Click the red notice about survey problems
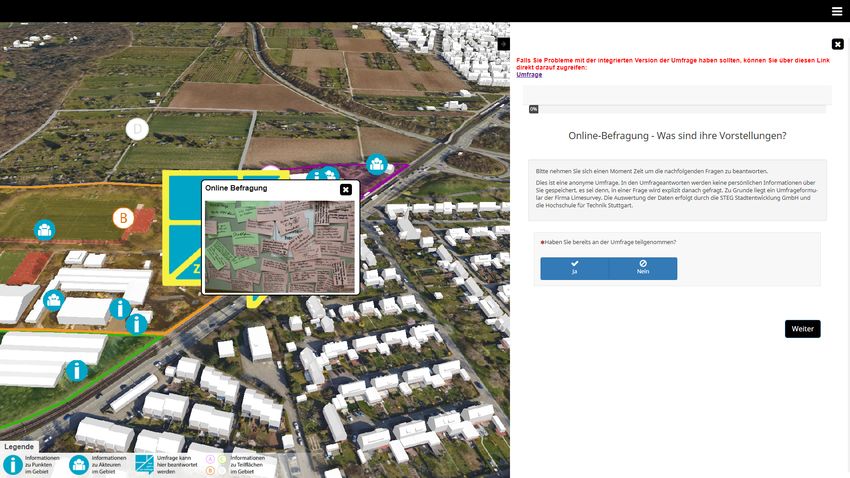Screen dimensions: 850x478 pyautogui.click(x=673, y=64)
